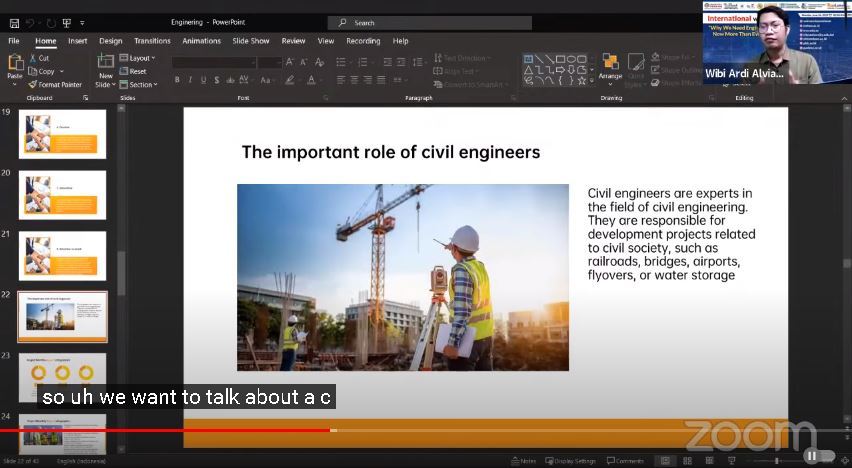
Task: Toggle Align Left
Action: [x=341, y=80]
